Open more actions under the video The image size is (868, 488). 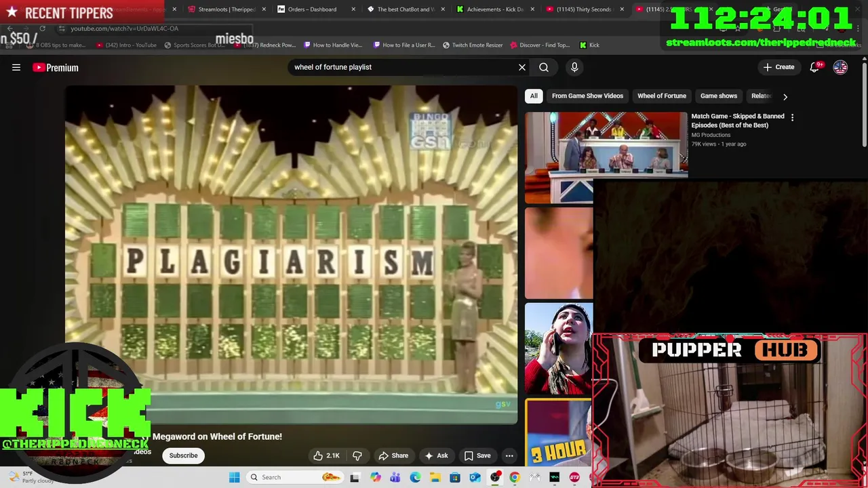point(509,455)
